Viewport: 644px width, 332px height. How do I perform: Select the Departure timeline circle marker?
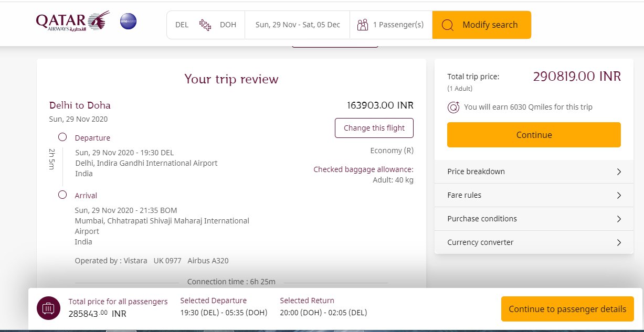point(62,137)
